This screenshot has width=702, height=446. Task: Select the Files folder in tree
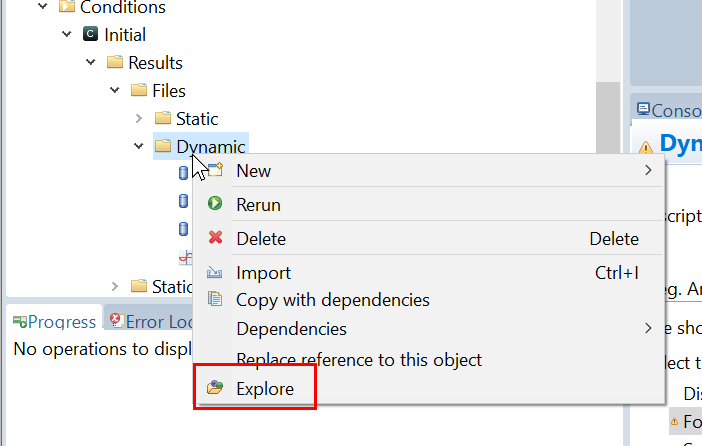pyautogui.click(x=168, y=91)
